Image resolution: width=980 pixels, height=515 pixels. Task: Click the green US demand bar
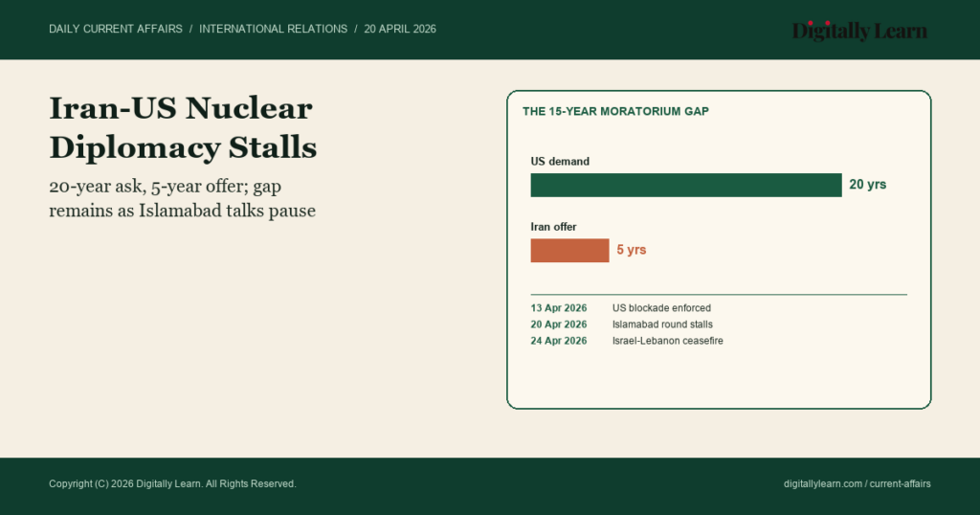pyautogui.click(x=686, y=185)
